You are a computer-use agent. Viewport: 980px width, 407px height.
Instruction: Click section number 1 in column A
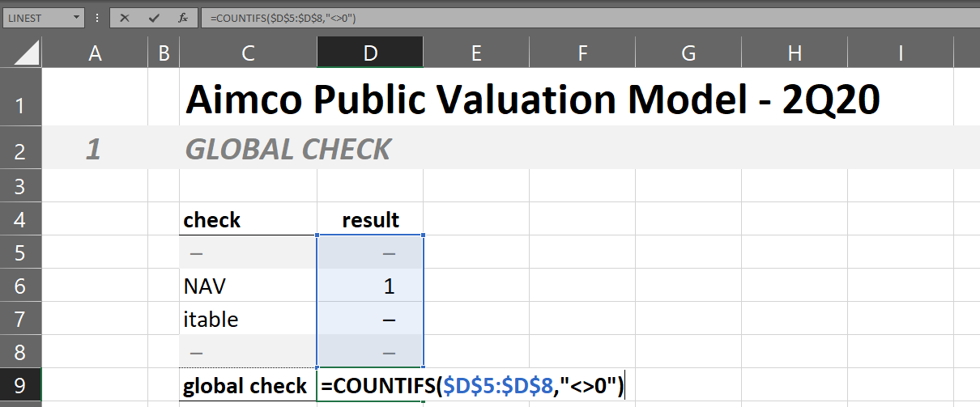pyautogui.click(x=94, y=149)
